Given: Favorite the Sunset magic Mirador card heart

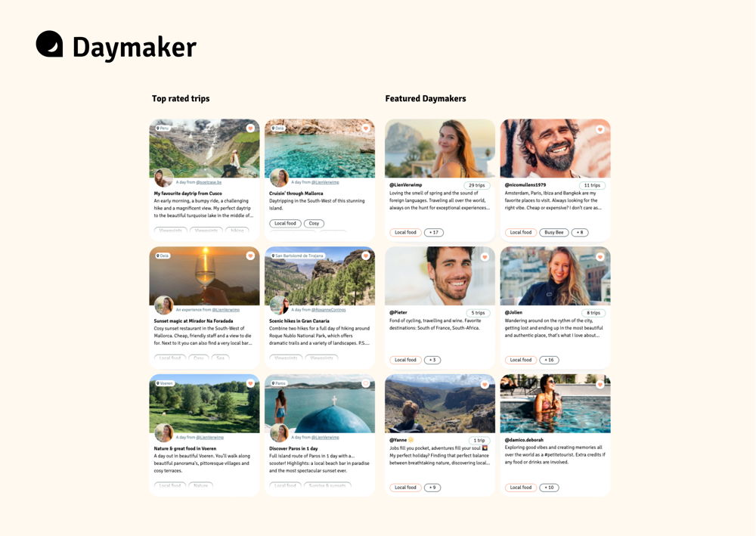Looking at the screenshot, I should pos(250,256).
